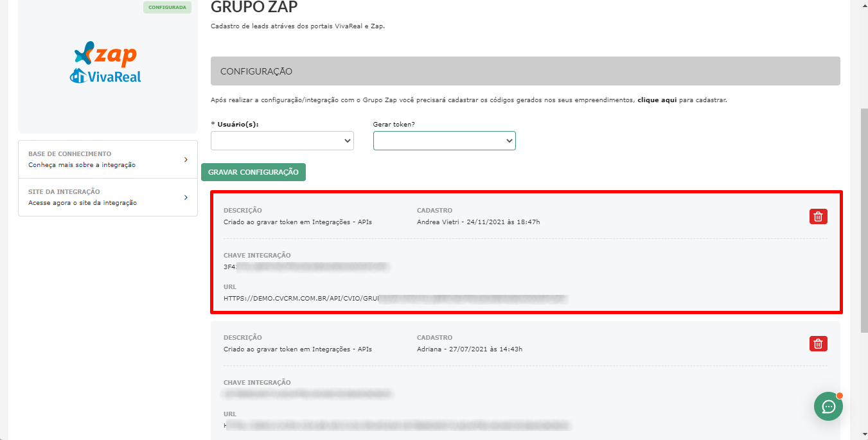The height and width of the screenshot is (440, 868).
Task: Click chevron arrow beside Base de Conhecimento
Action: pyautogui.click(x=186, y=159)
